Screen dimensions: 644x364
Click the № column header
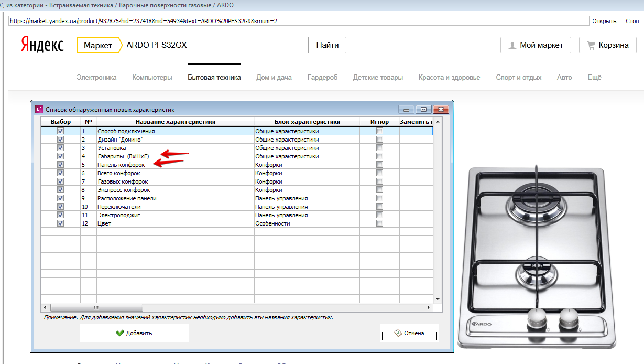click(89, 122)
